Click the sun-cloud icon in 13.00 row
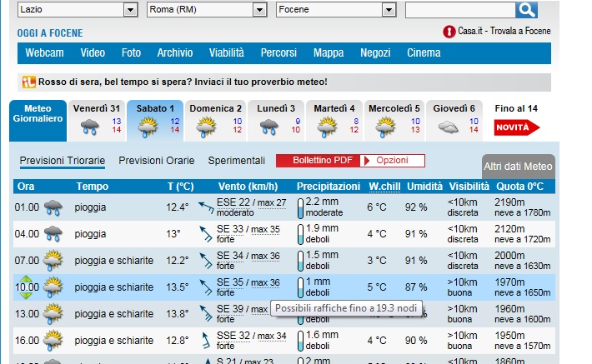This screenshot has width=592, height=364. tap(53, 314)
